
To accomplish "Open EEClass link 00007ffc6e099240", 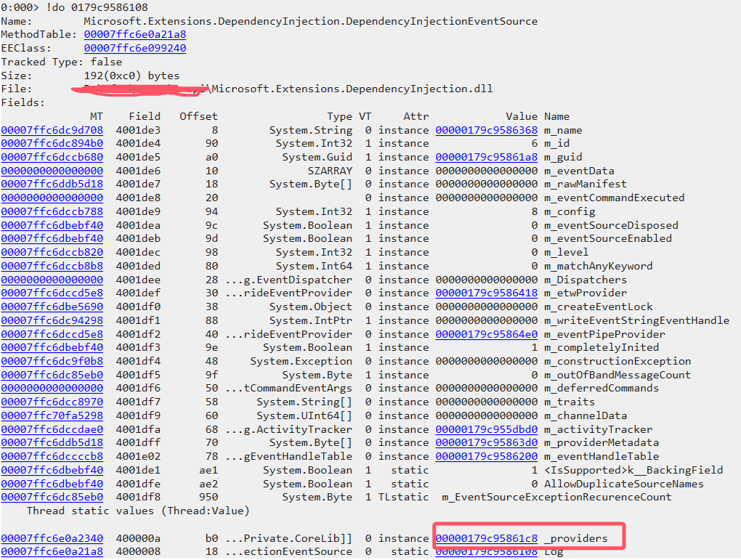I will tap(135, 48).
